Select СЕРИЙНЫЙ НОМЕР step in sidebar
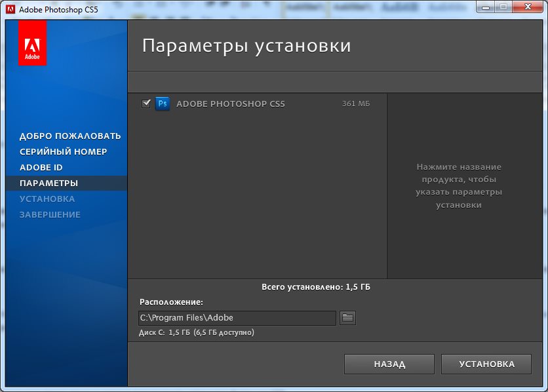548x392 pixels. pyautogui.click(x=64, y=151)
